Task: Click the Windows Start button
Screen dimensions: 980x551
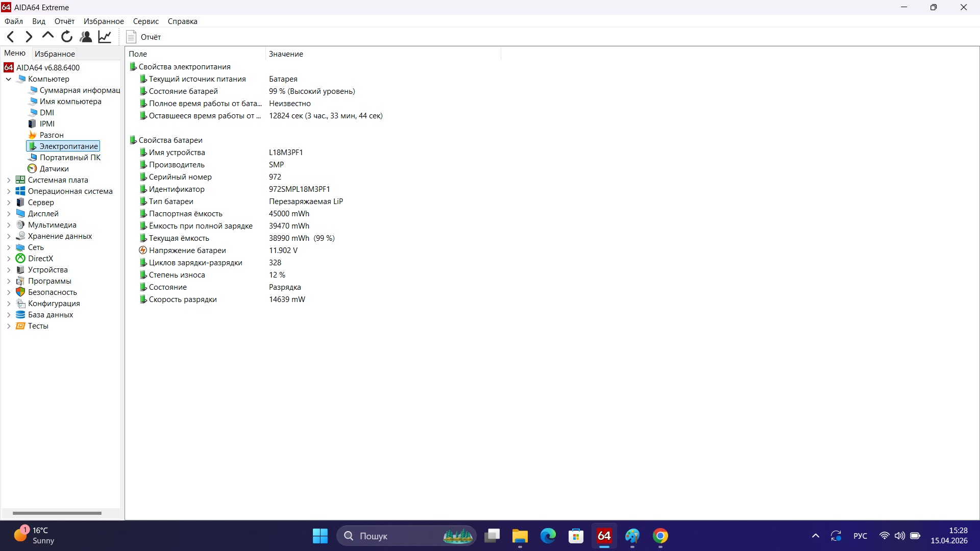Action: [x=320, y=536]
